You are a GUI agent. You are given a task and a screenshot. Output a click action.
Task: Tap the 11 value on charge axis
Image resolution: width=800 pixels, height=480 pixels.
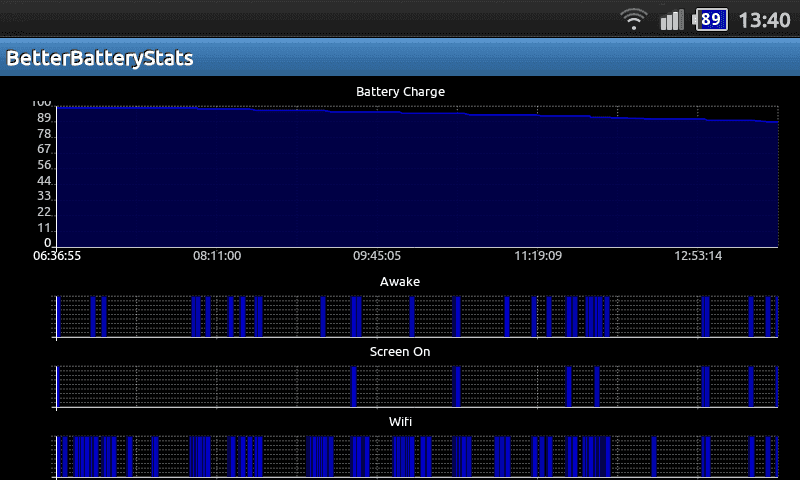tap(44, 228)
